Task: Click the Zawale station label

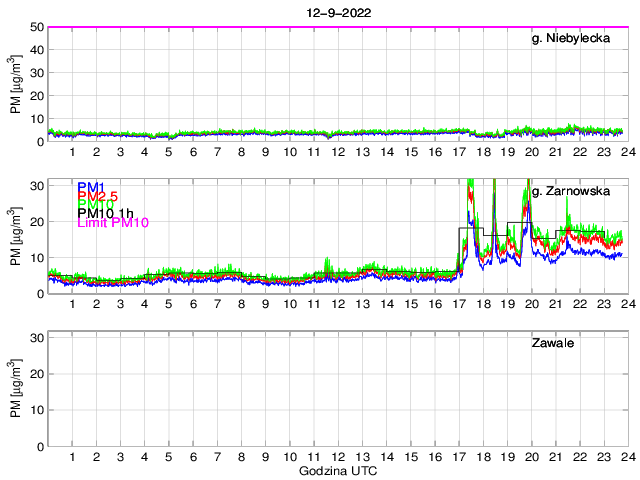Action: click(x=552, y=344)
